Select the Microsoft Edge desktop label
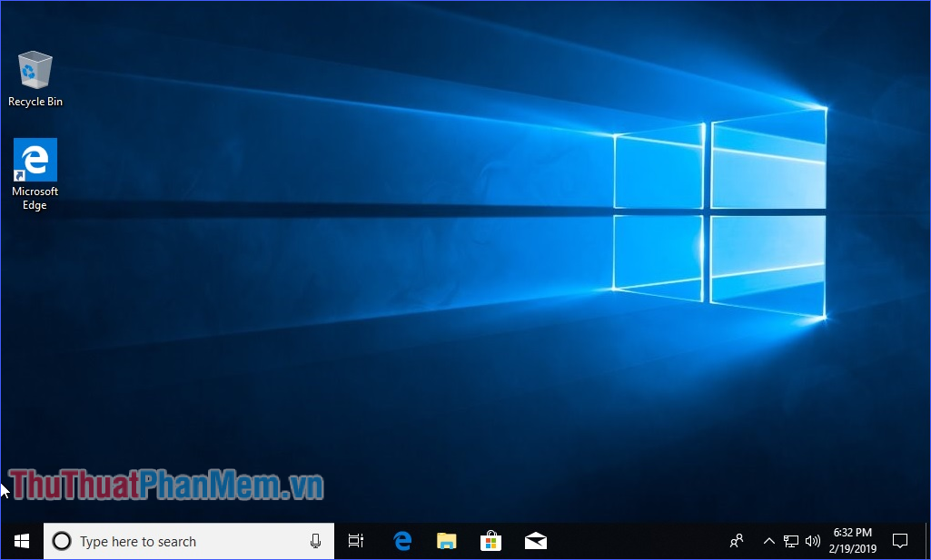Viewport: 931px width, 560px height. point(35,198)
